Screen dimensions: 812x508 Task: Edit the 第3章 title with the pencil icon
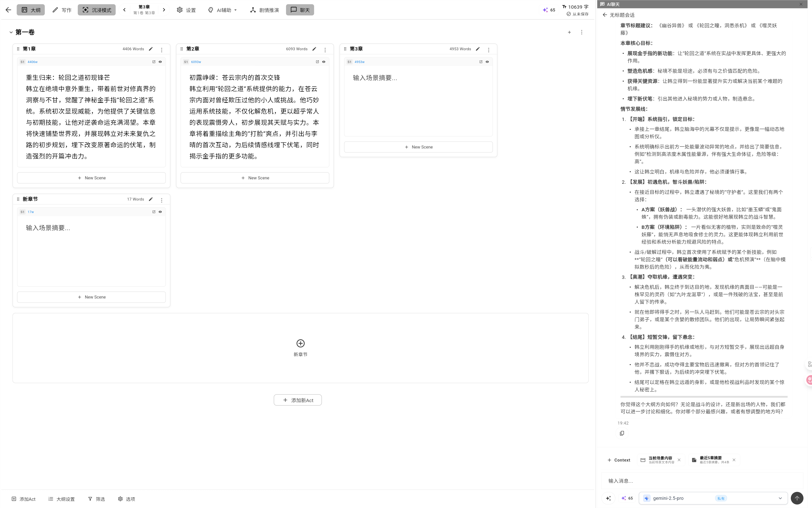tap(478, 49)
